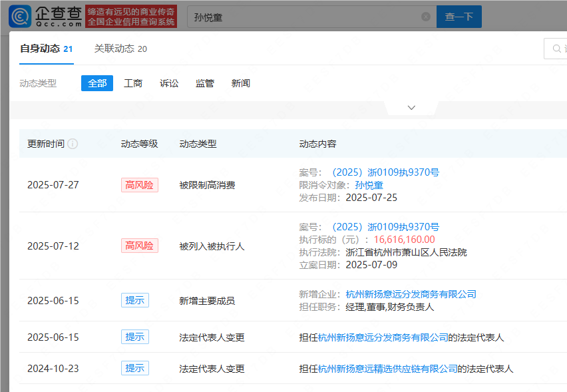Open 杭州新扬意远分发商务有限公司 link in 新增主要成员 row
567x392 pixels.
click(411, 294)
